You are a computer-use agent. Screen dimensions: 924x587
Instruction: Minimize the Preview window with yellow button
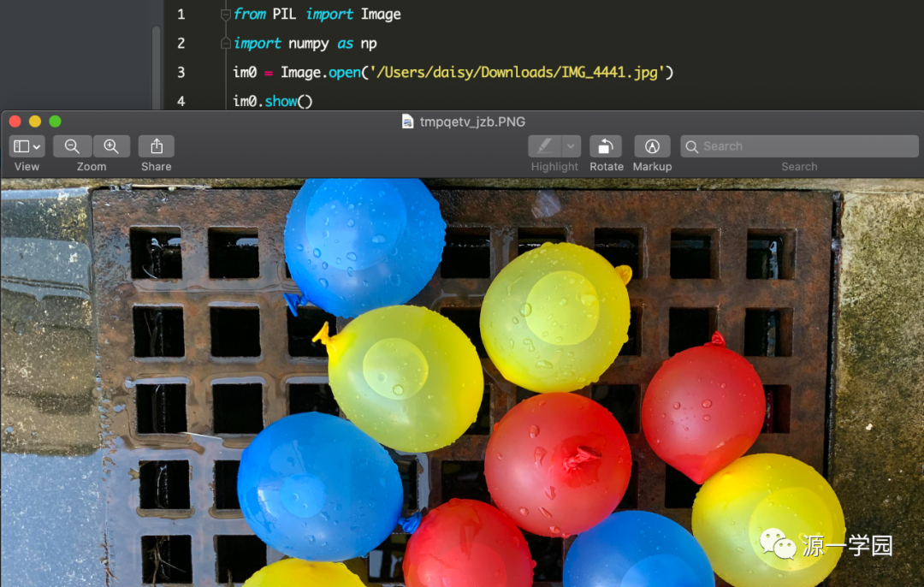tap(35, 122)
